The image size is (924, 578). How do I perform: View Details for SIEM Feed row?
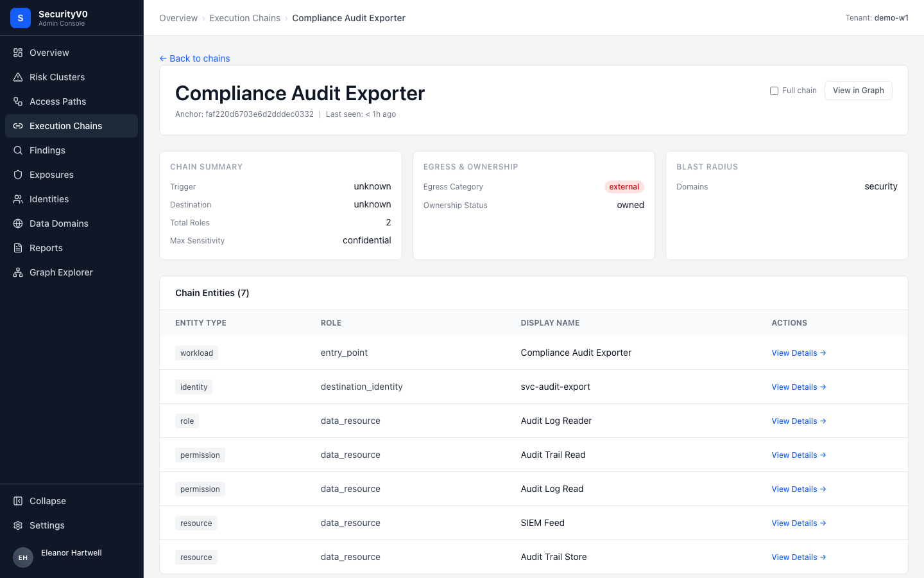pos(799,523)
